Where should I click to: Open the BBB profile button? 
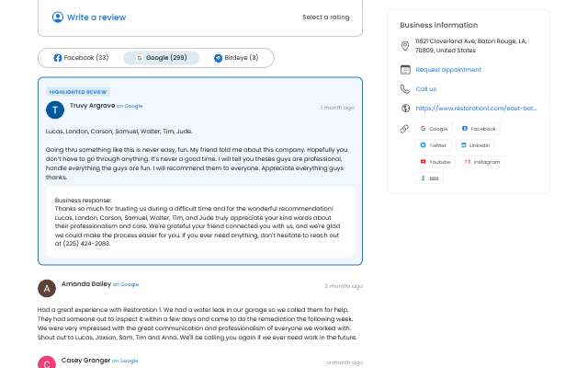click(429, 178)
